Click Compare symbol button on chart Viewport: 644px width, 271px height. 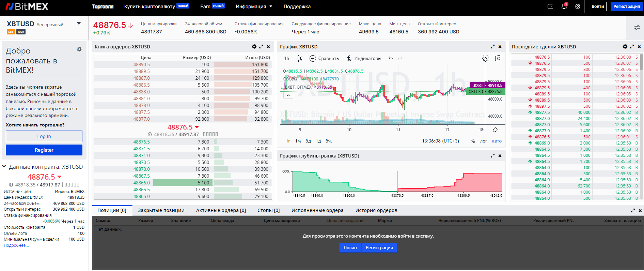[x=324, y=58]
